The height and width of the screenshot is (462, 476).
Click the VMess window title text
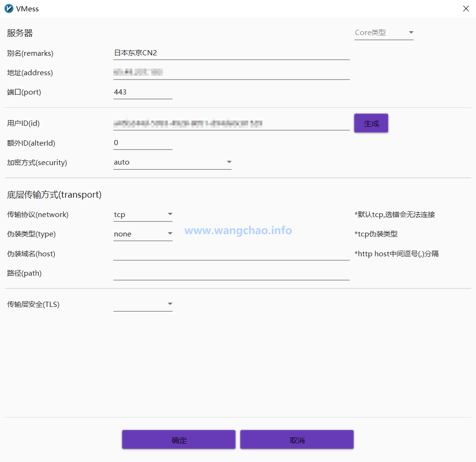(x=27, y=9)
